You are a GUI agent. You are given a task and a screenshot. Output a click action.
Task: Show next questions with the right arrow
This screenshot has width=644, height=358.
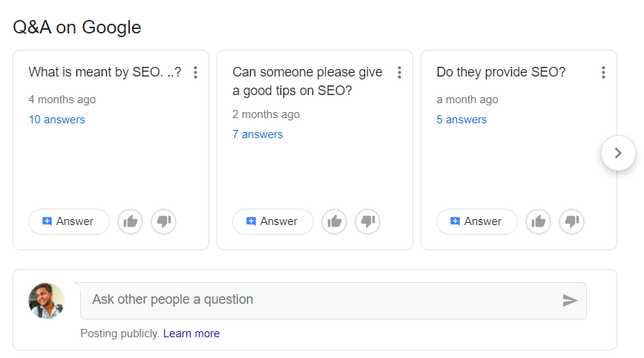click(618, 153)
